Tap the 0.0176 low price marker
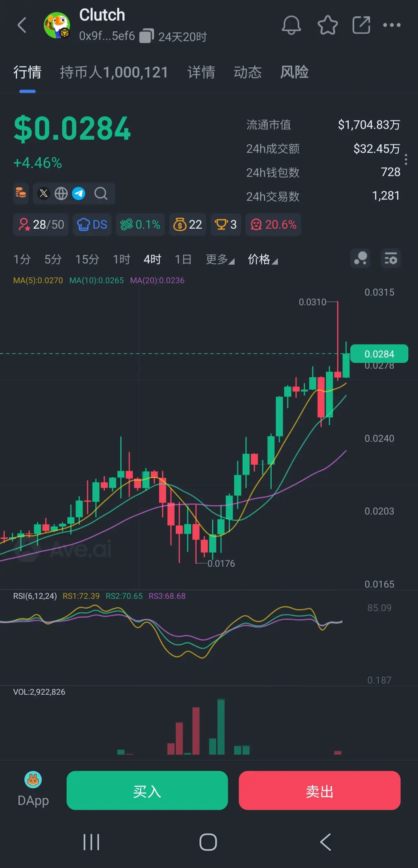The image size is (418, 868). [221, 564]
